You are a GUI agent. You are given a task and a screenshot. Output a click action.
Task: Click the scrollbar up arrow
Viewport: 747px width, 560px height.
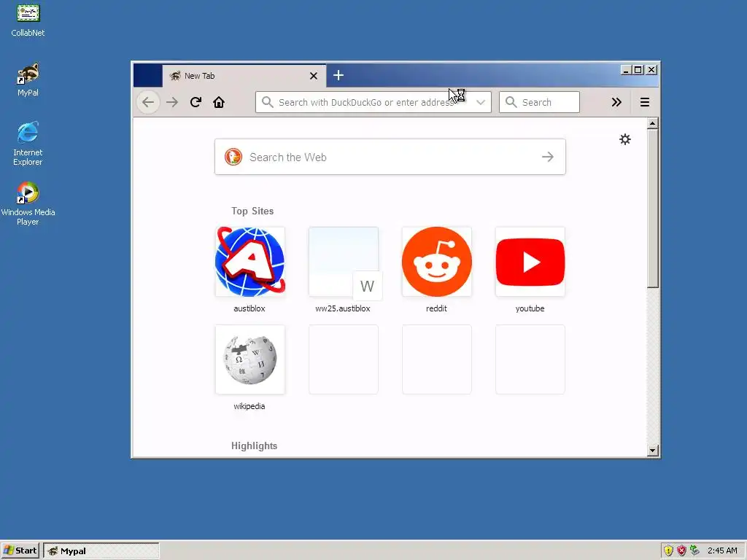pos(653,123)
